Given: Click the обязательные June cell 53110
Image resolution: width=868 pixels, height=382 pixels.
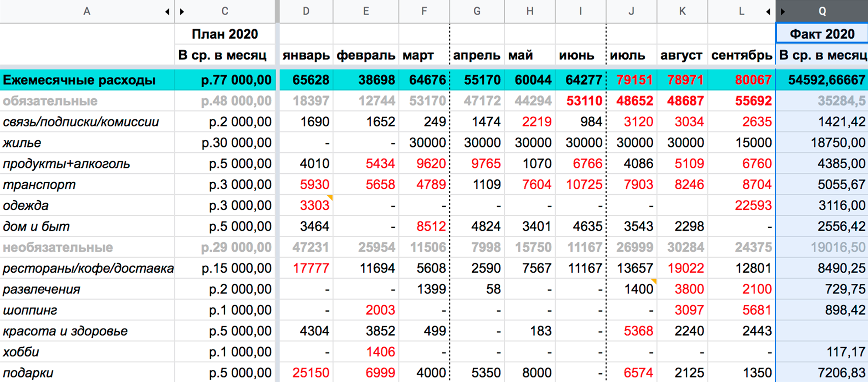Looking at the screenshot, I should pos(581,101).
